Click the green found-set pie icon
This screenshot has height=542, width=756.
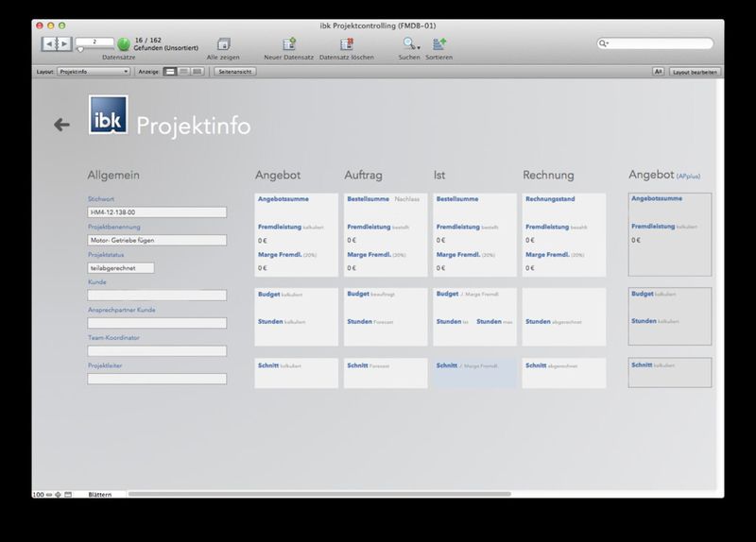(x=124, y=44)
